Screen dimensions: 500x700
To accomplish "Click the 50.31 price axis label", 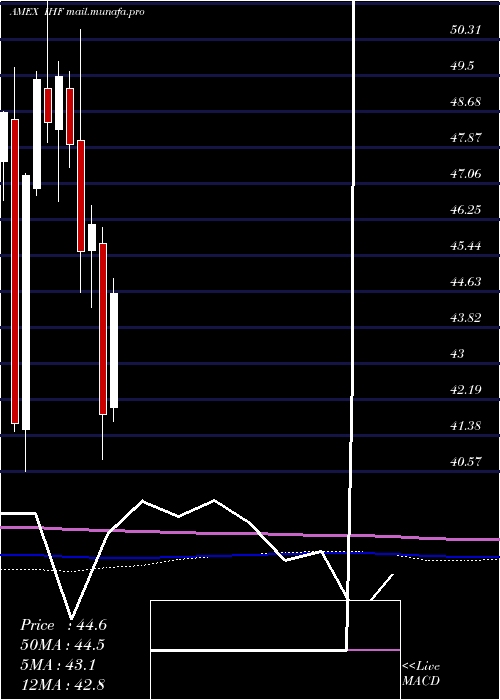I will coord(466,30).
